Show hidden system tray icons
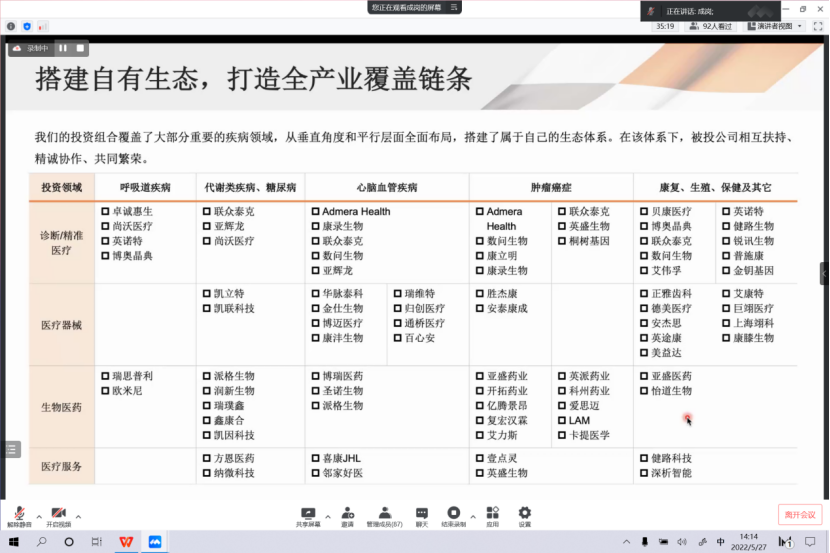830x553 pixels. pyautogui.click(x=626, y=542)
